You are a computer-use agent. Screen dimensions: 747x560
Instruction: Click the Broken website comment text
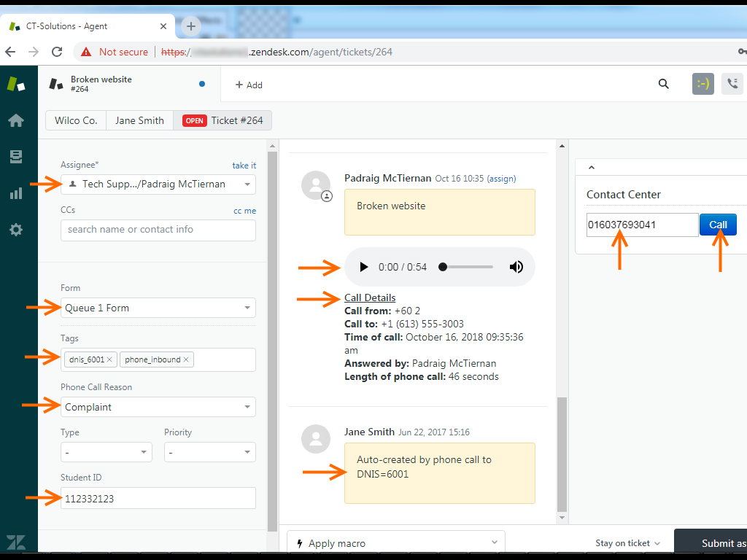click(x=391, y=206)
